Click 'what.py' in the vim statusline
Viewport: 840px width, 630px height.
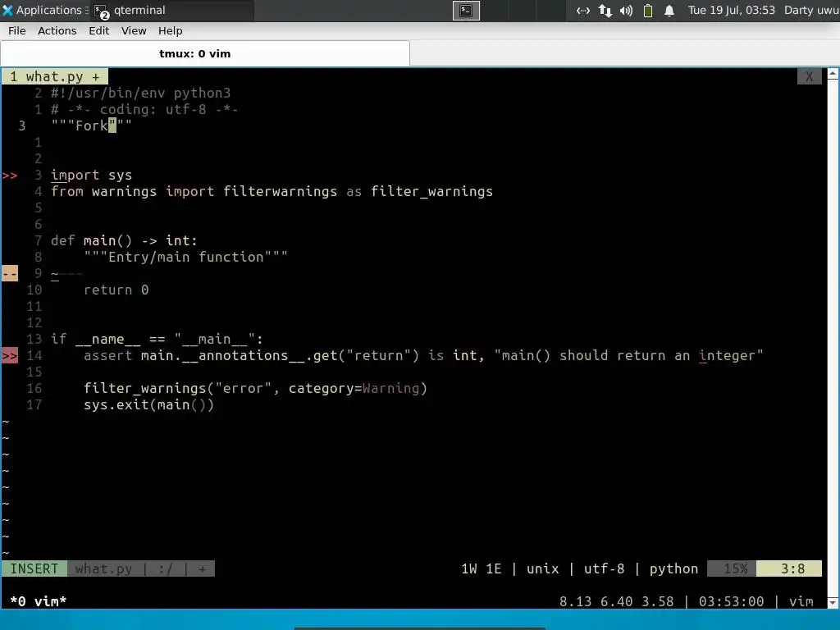(103, 568)
